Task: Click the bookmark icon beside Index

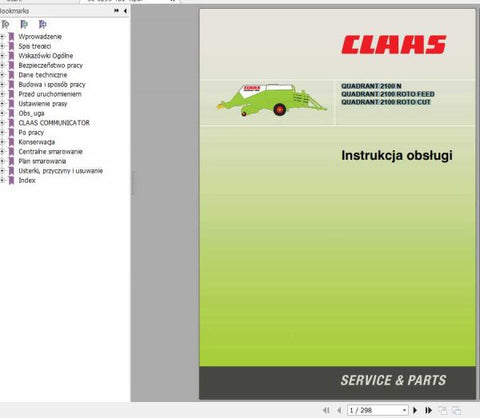Action: pyautogui.click(x=11, y=180)
